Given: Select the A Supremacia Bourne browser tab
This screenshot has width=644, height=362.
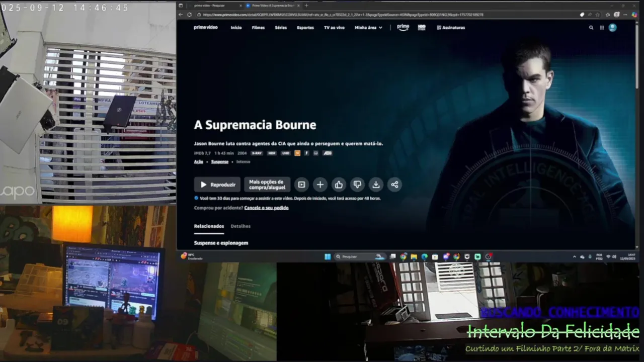Looking at the screenshot, I should coord(272,6).
